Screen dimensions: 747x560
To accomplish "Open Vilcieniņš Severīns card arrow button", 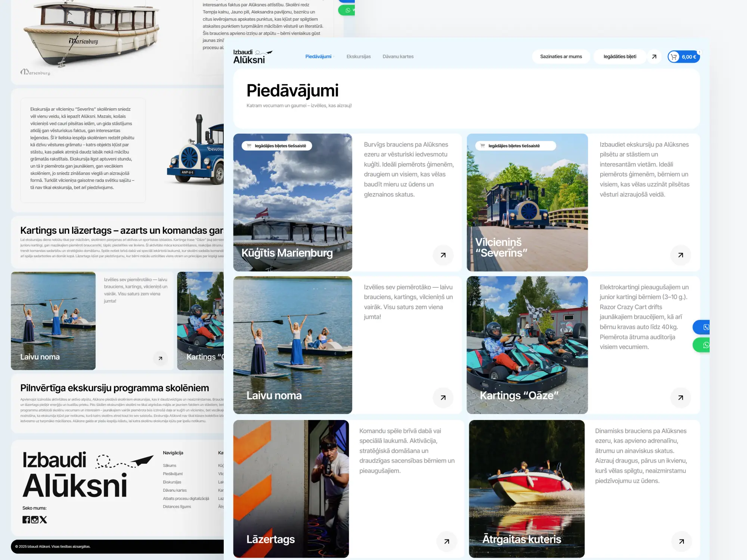I will coord(681,255).
